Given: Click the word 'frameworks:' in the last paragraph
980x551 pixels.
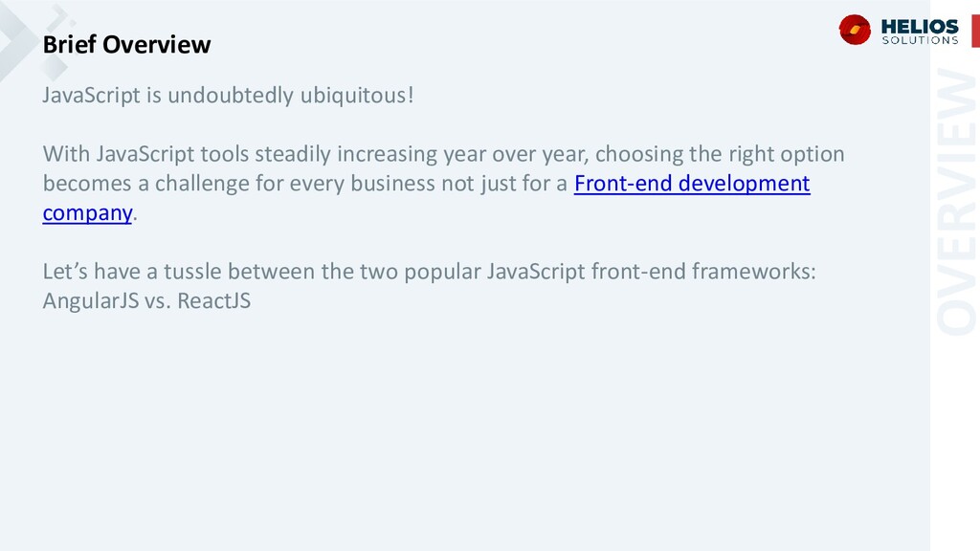Looking at the screenshot, I should (754, 271).
